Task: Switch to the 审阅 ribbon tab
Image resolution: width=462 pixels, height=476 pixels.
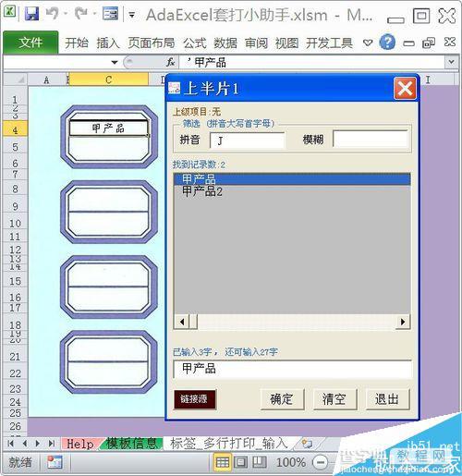Action: [x=256, y=43]
